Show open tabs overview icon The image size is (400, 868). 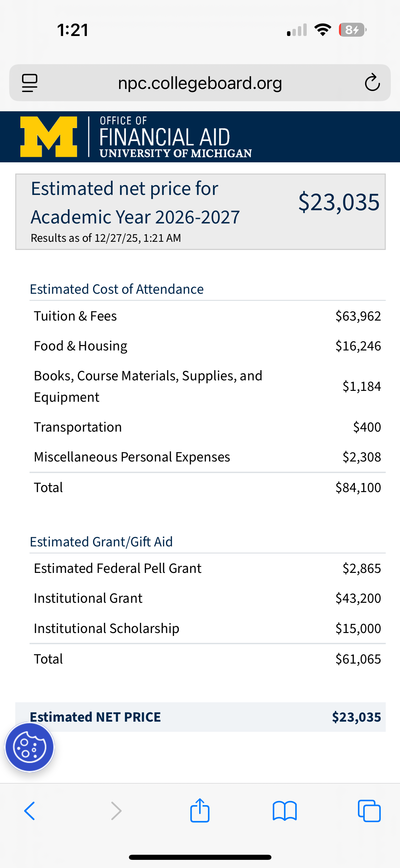coord(369,811)
